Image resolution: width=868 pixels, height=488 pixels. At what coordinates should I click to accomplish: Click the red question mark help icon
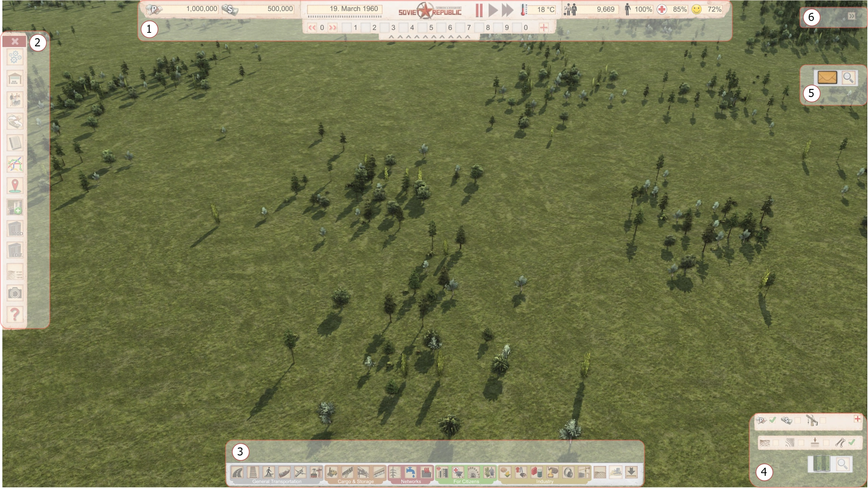pyautogui.click(x=15, y=314)
